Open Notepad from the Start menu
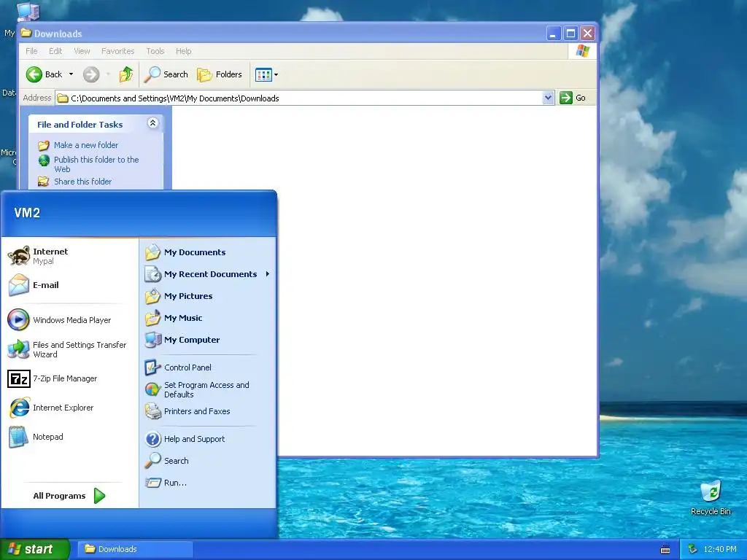This screenshot has width=747, height=560. point(70,437)
